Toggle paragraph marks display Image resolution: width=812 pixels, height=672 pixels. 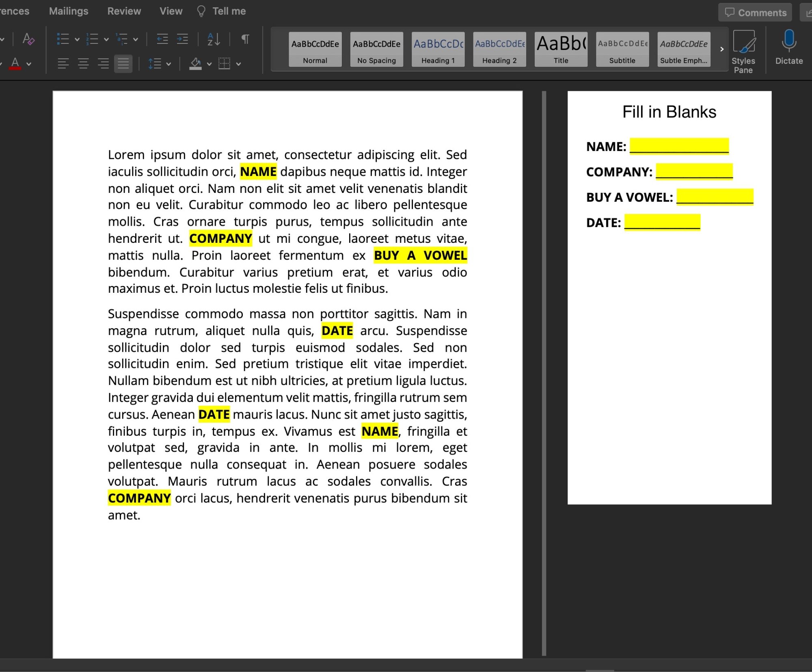click(x=245, y=39)
